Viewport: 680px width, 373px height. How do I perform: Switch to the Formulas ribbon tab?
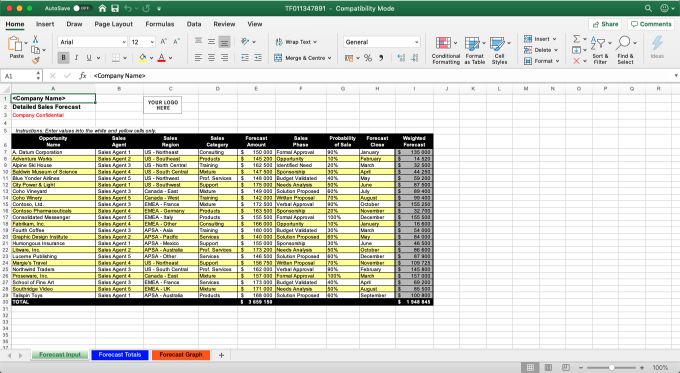pos(160,24)
